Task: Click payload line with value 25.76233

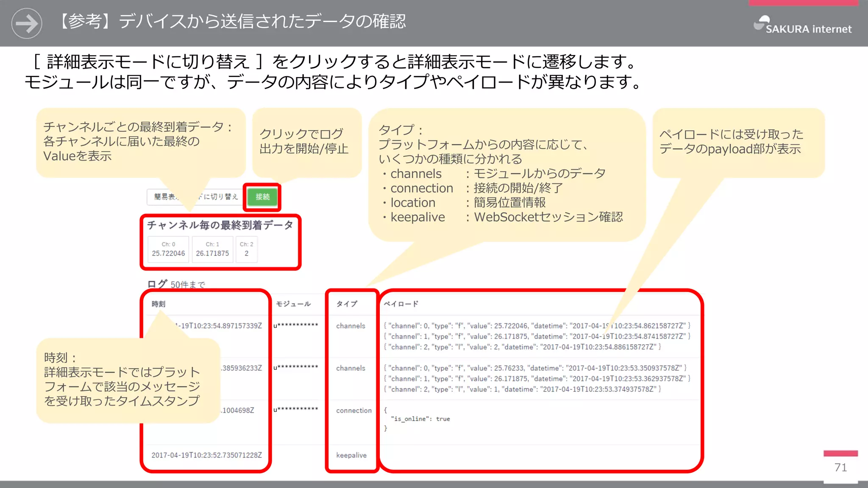Action: point(535,368)
